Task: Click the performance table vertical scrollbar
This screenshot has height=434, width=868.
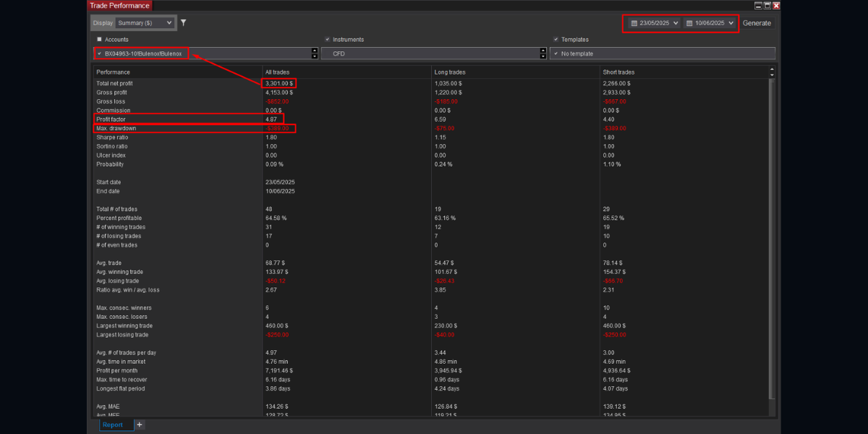Action: (772, 239)
